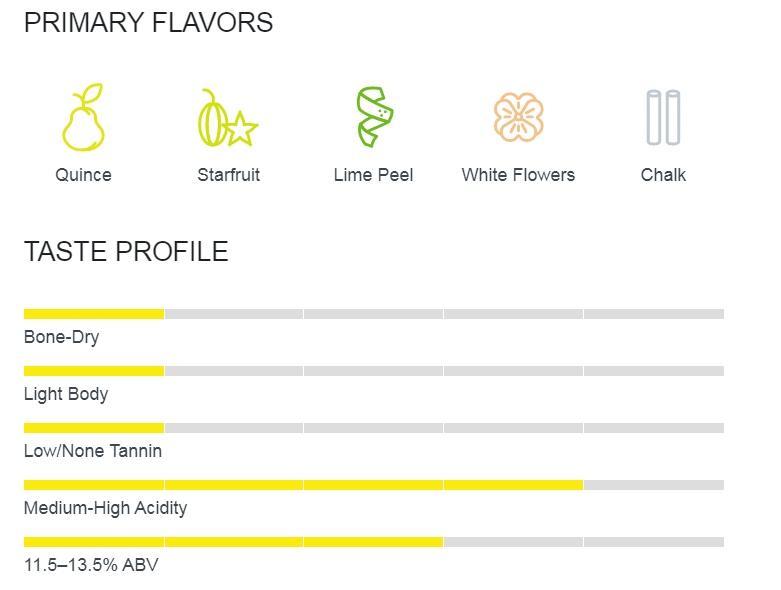Click the White Flowers text label

[518, 175]
